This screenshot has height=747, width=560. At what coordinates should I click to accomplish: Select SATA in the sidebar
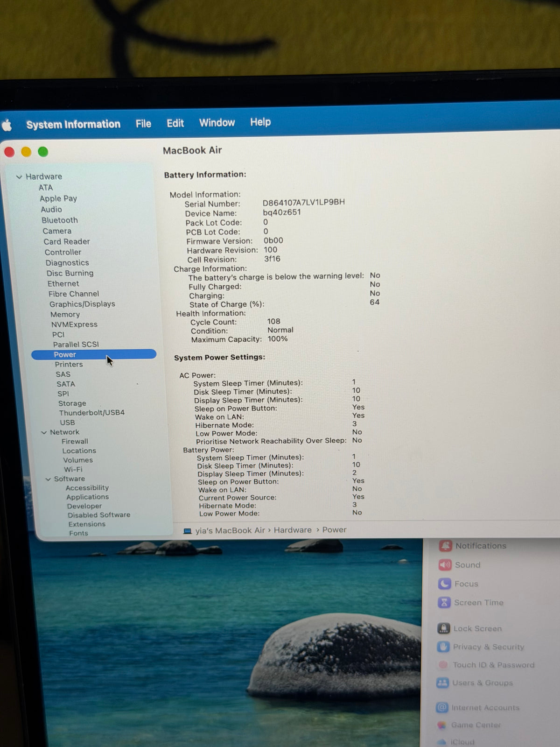click(66, 384)
